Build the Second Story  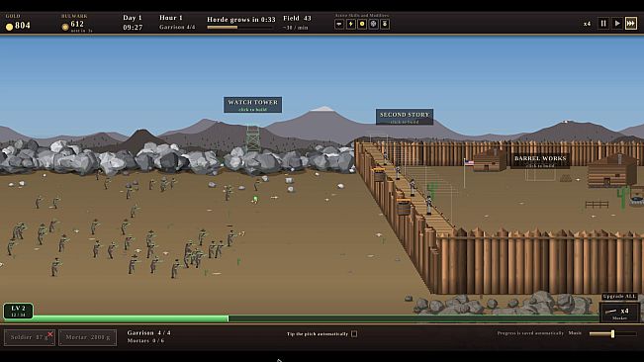pyautogui.click(x=405, y=117)
